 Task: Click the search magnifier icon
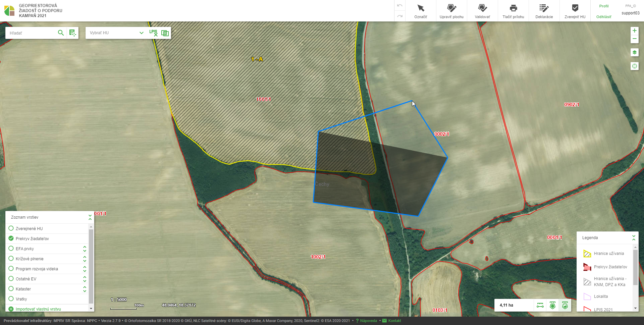coord(61,33)
